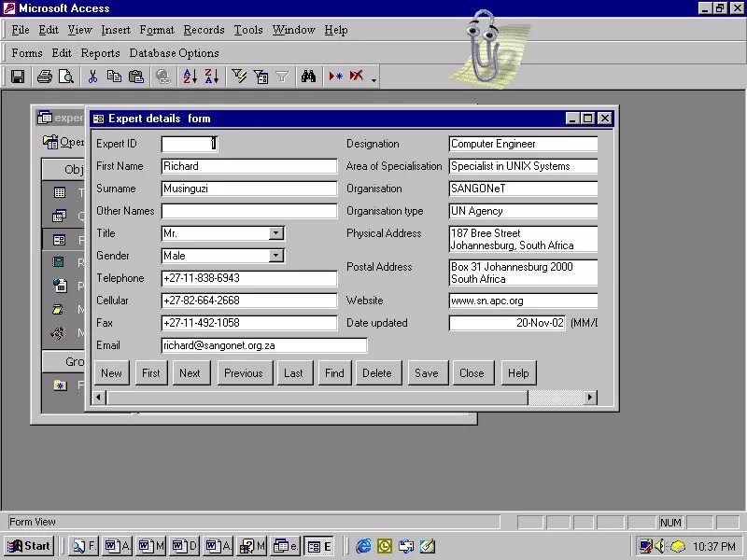Click the Insert Hyperlink globe icon
The width and height of the screenshot is (747, 560).
162,77
